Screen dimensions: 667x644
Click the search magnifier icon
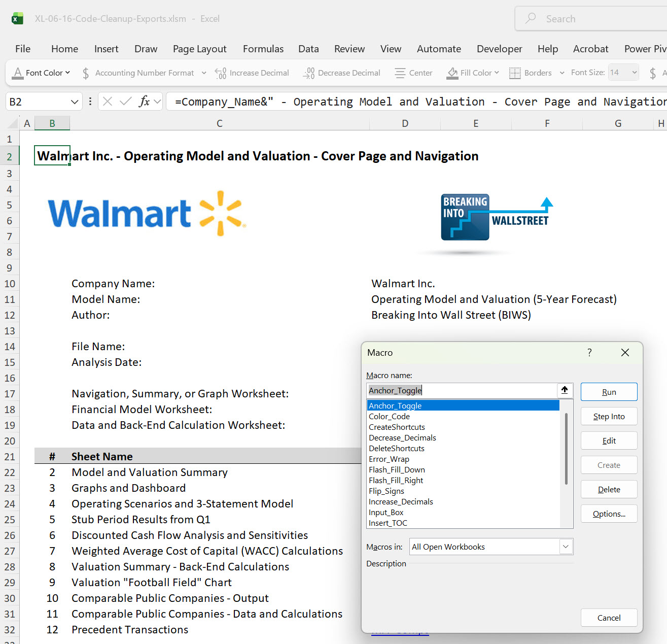coord(531,18)
